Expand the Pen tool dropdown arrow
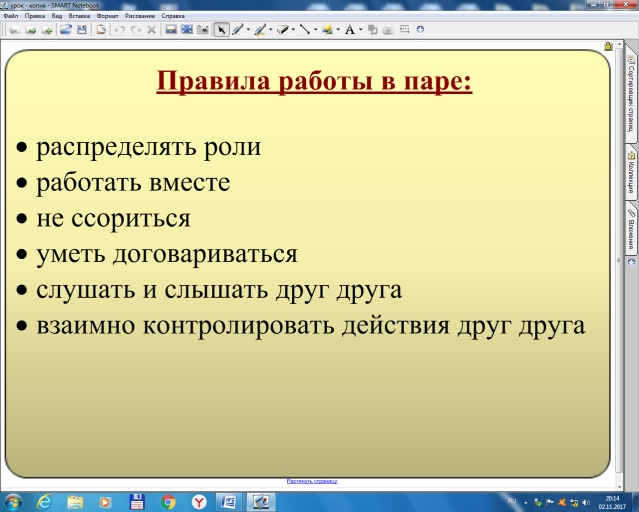The image size is (639, 512). 248,30
